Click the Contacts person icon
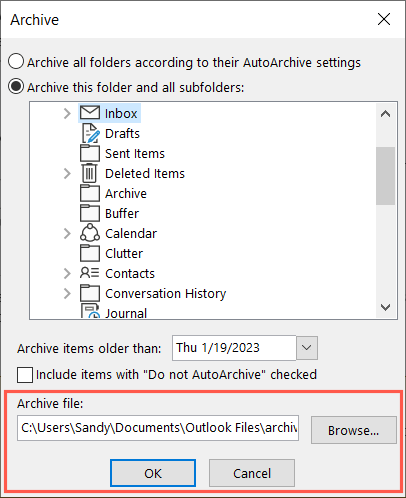 89,273
